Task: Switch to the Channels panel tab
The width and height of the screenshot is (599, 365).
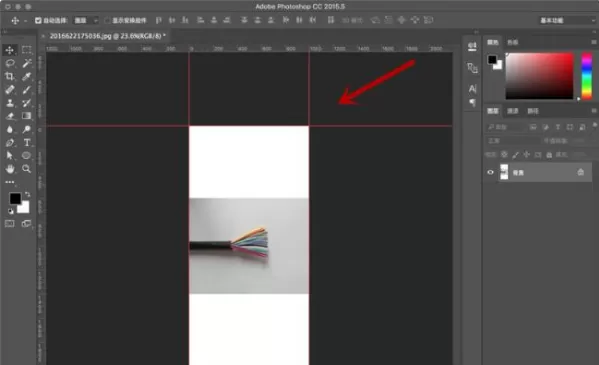Action: [512, 111]
